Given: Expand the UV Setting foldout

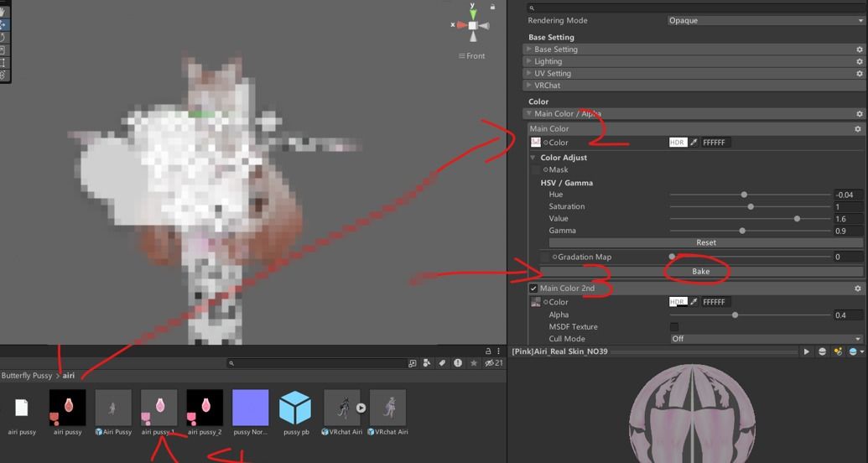Looking at the screenshot, I should [x=529, y=74].
